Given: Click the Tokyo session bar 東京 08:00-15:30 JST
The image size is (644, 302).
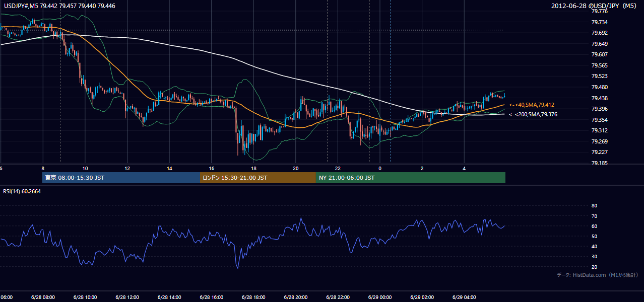Looking at the screenshot, I should point(121,178).
